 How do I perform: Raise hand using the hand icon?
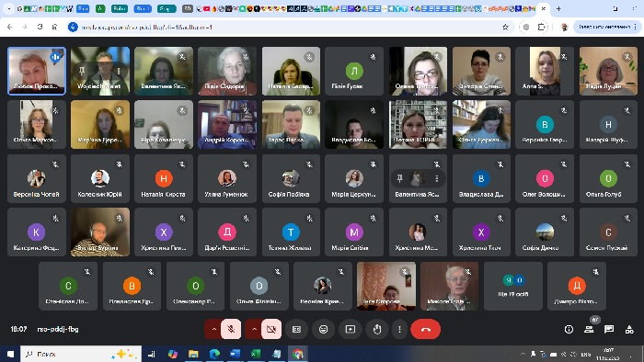click(x=377, y=329)
